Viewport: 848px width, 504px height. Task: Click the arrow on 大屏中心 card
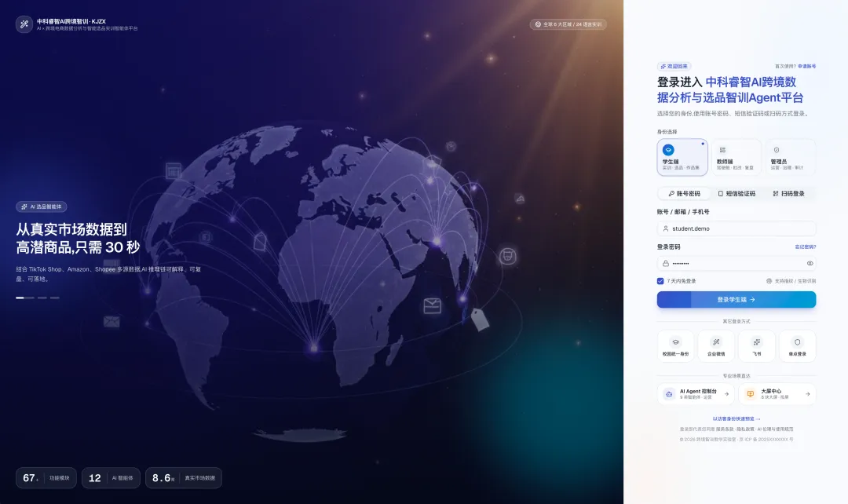click(x=807, y=394)
